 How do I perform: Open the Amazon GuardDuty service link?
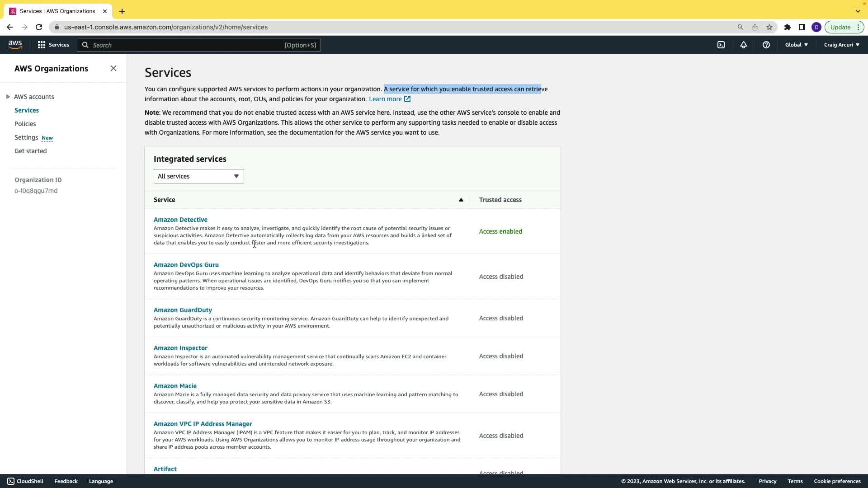coord(183,310)
